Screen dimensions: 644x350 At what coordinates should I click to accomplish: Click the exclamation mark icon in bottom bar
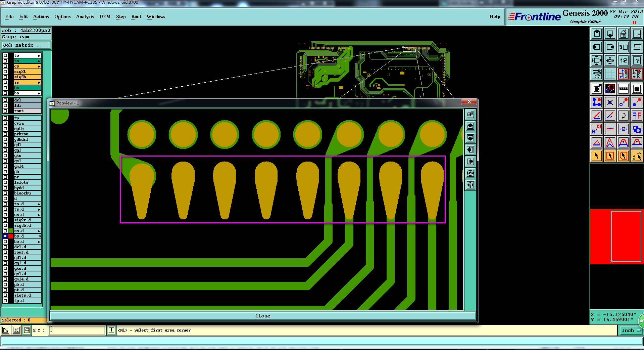click(111, 330)
